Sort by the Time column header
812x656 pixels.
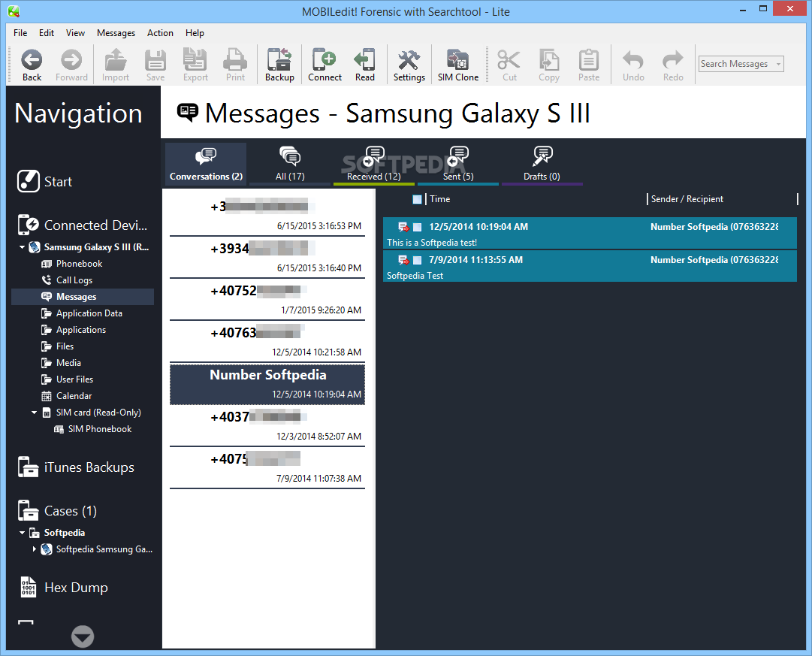[x=439, y=199]
